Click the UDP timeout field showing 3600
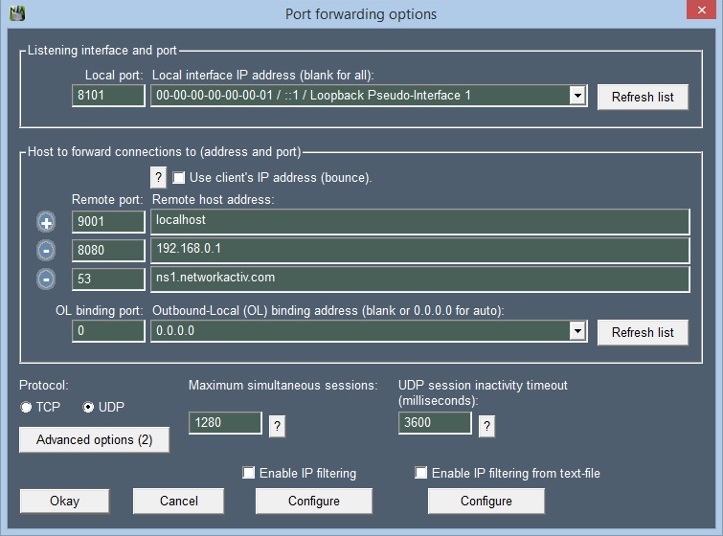This screenshot has width=723, height=536. tap(435, 423)
